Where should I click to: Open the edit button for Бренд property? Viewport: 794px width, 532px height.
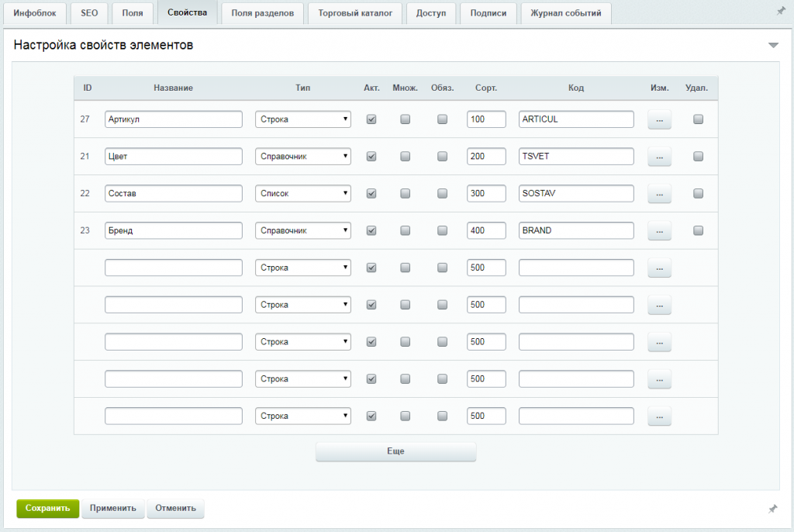pyautogui.click(x=659, y=230)
